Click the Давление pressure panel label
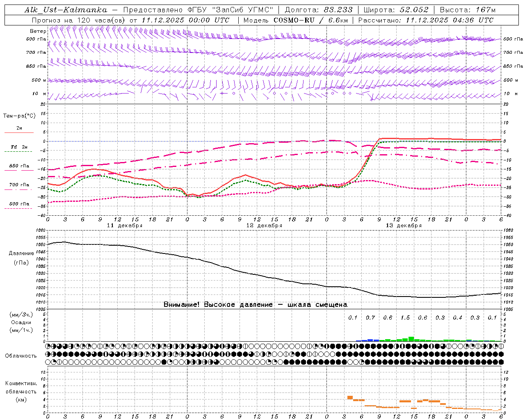525x420 pixels. pos(21,253)
